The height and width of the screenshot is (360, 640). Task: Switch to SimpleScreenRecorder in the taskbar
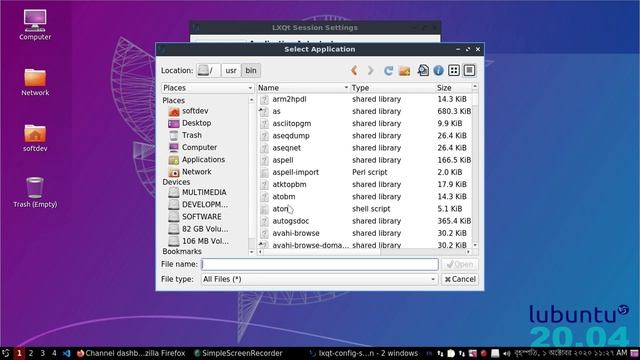tap(238, 353)
